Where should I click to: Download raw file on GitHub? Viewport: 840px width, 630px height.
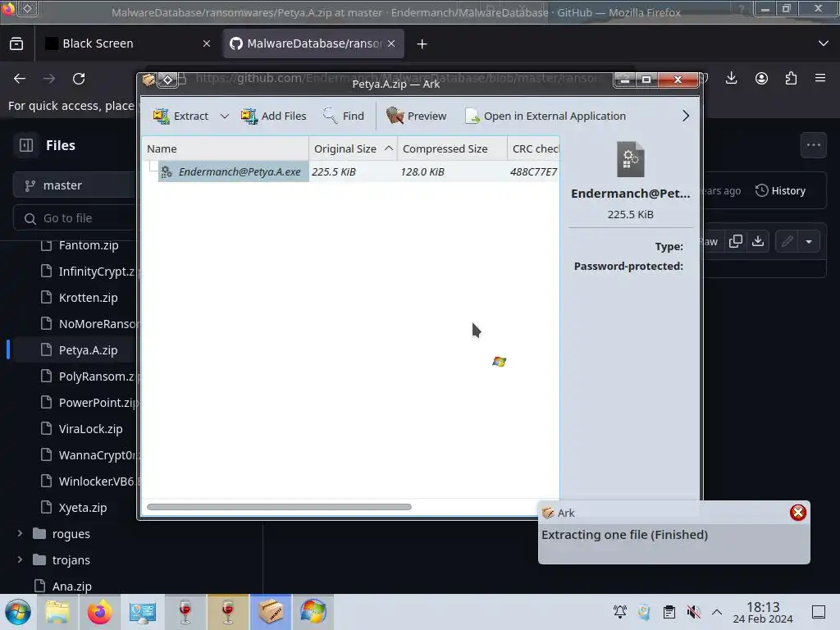(x=758, y=241)
